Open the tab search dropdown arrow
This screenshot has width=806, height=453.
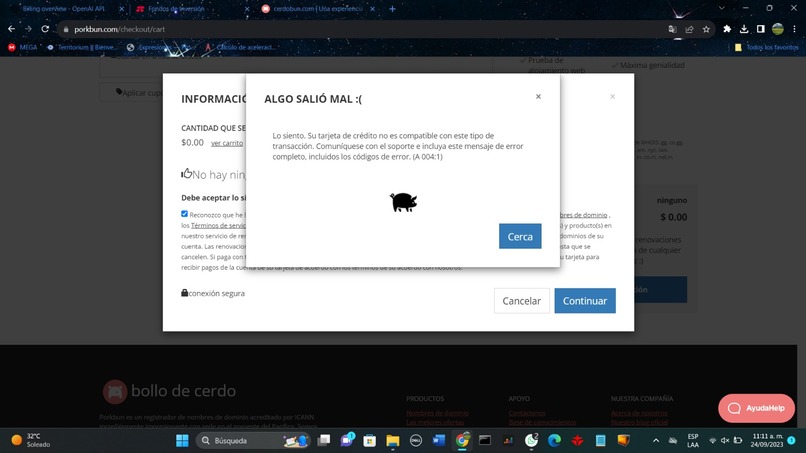(x=722, y=8)
